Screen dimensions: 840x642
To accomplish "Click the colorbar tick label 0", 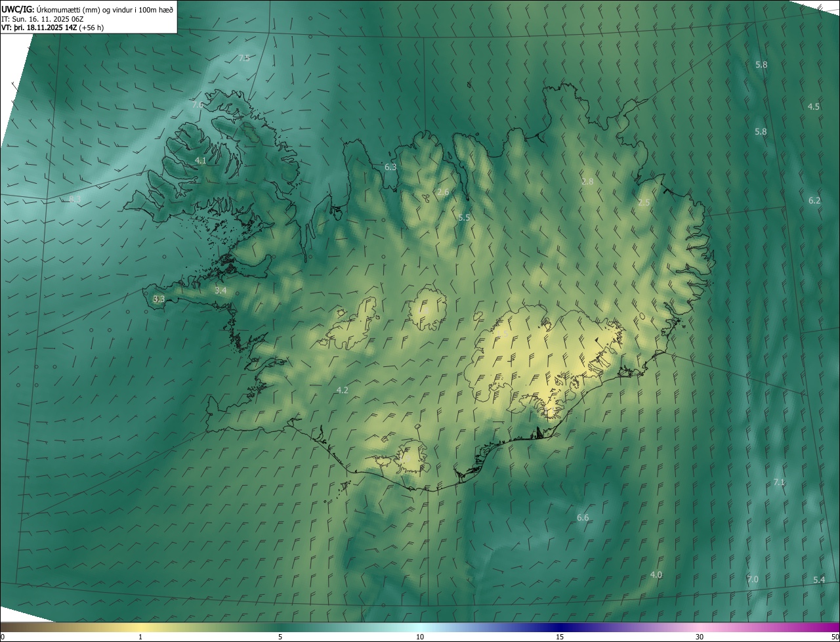I will click(x=3, y=637).
